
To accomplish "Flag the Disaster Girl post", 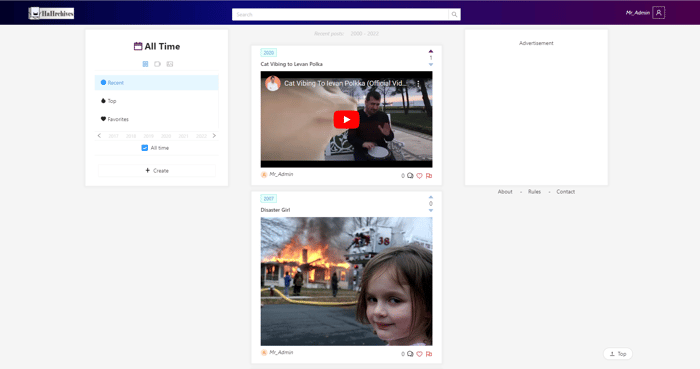I will tap(429, 354).
